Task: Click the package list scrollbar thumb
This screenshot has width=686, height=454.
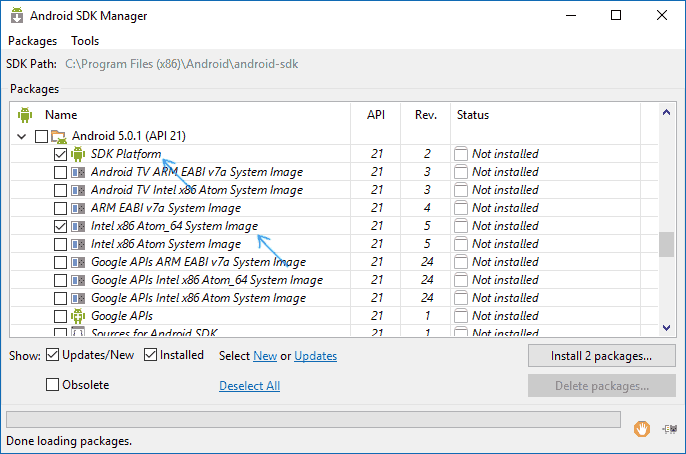Action: [666, 244]
